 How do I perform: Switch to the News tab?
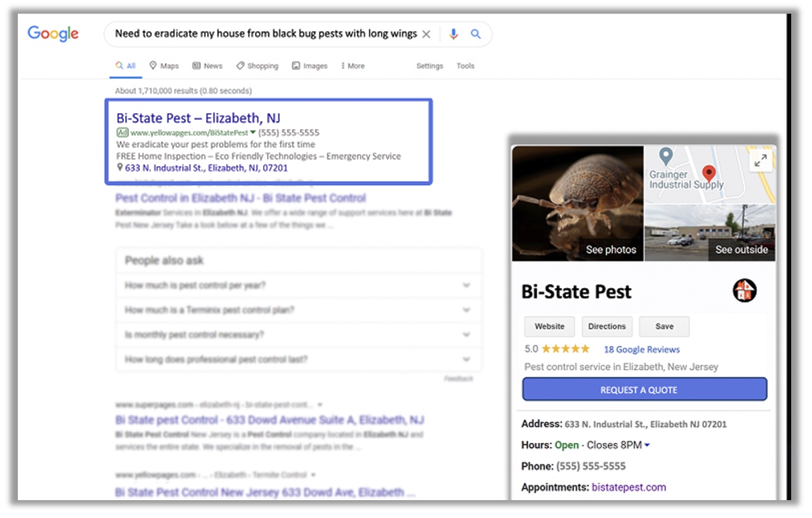208,66
